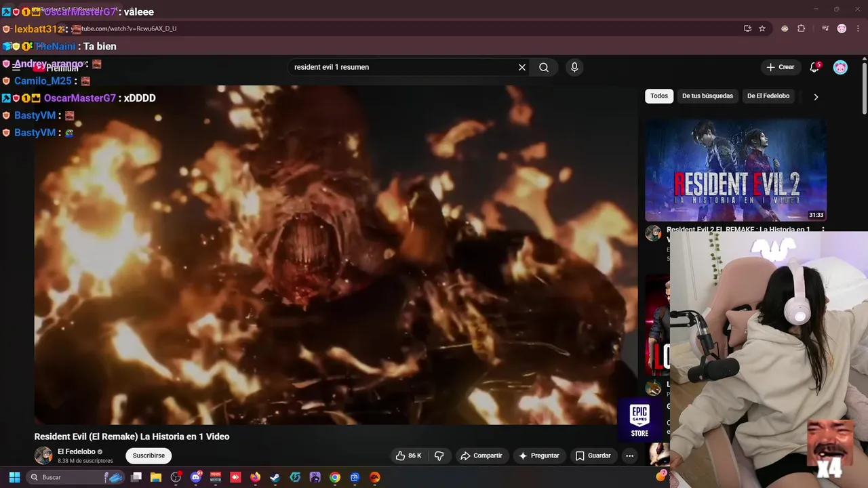The height and width of the screenshot is (488, 868).
Task: Click the Preguntar button
Action: pos(539,455)
